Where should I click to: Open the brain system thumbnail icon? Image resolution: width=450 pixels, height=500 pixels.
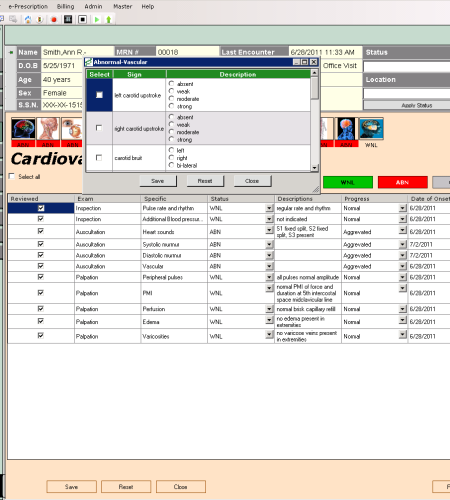pyautogui.click(x=23, y=128)
